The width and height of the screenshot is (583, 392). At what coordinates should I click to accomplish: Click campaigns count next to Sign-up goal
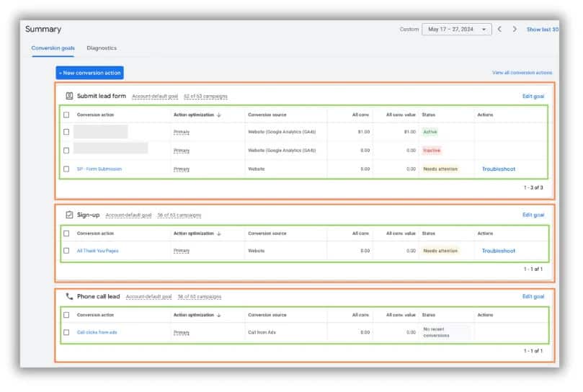(x=179, y=215)
